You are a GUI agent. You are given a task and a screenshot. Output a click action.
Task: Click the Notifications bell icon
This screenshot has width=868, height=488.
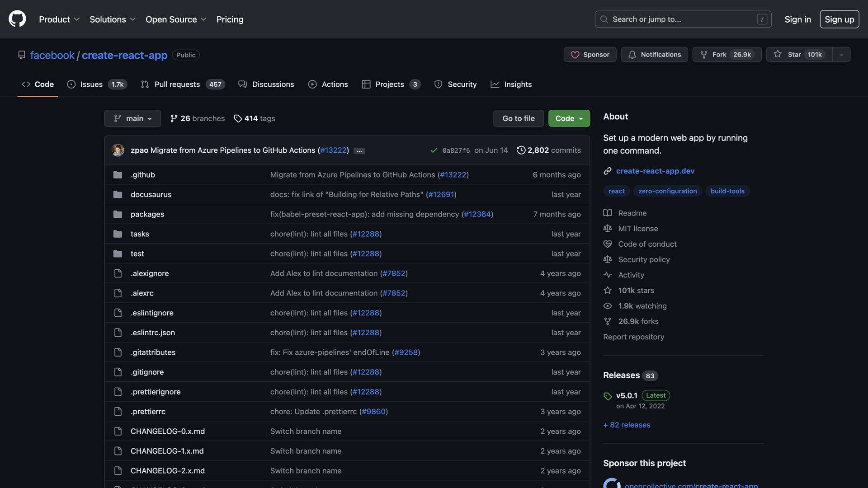coord(632,55)
